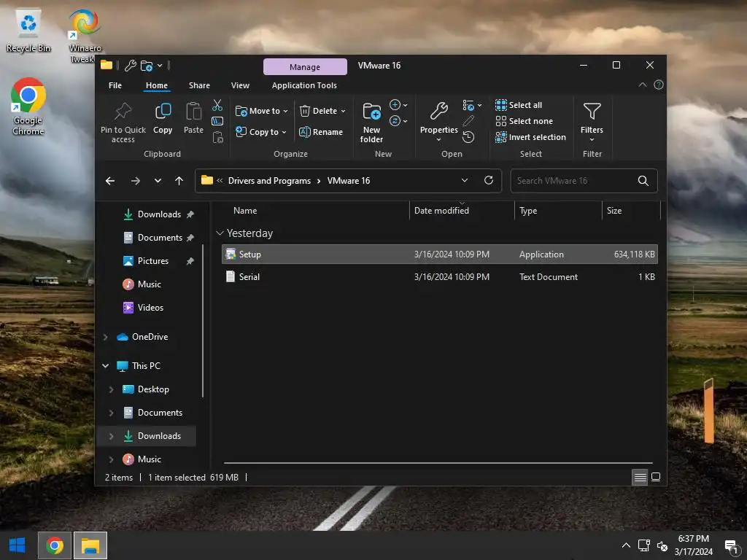
Task: Click the New folder icon in title bar
Action: (x=147, y=65)
